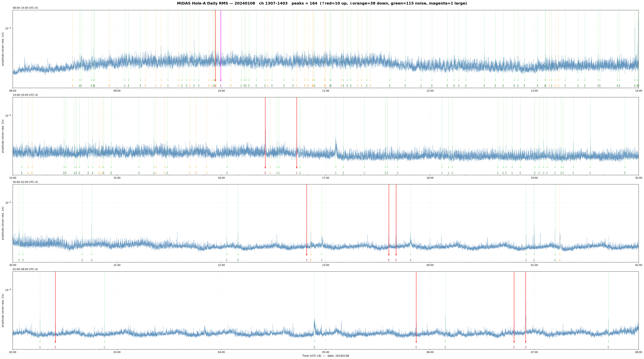
Task: Click the "11:00" x-axis tick label
Action: point(326,91)
